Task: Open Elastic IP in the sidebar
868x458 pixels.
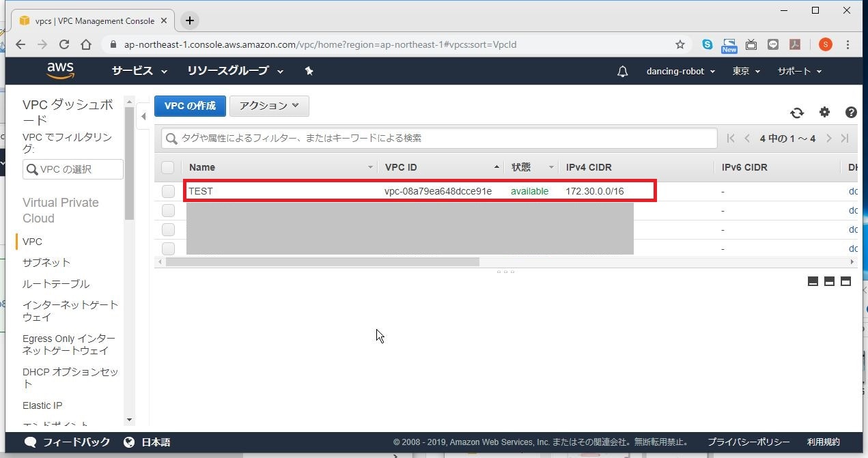Action: pyautogui.click(x=42, y=405)
